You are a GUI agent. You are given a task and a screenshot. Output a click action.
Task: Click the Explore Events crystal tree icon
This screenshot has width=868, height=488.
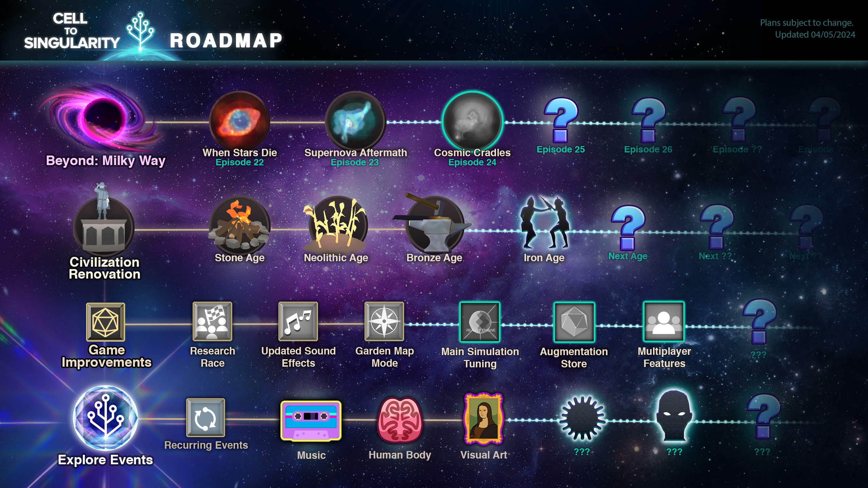(105, 418)
